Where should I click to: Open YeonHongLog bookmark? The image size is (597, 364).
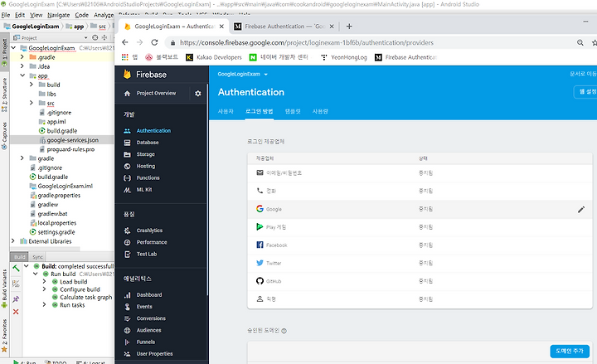(344, 57)
